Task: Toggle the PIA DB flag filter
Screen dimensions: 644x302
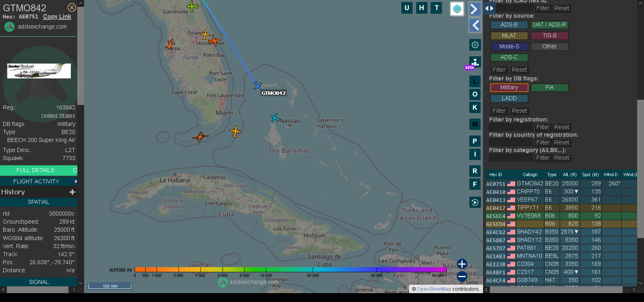Action: [549, 88]
